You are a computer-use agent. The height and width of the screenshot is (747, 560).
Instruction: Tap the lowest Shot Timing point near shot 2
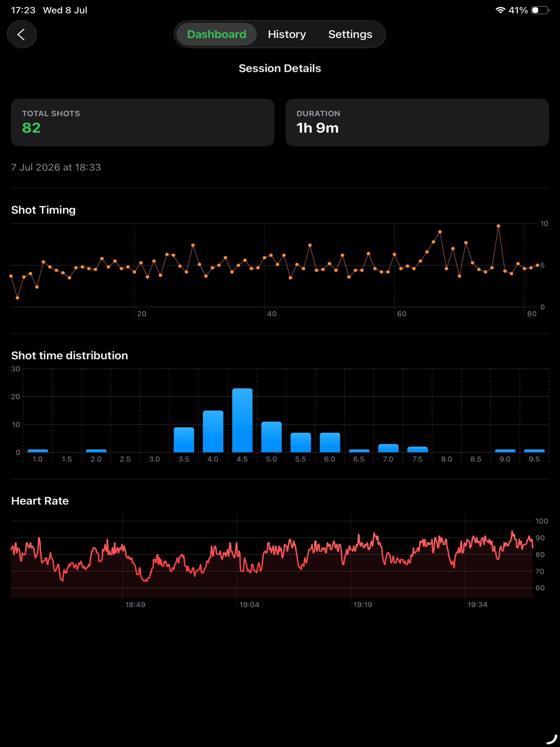point(17,298)
